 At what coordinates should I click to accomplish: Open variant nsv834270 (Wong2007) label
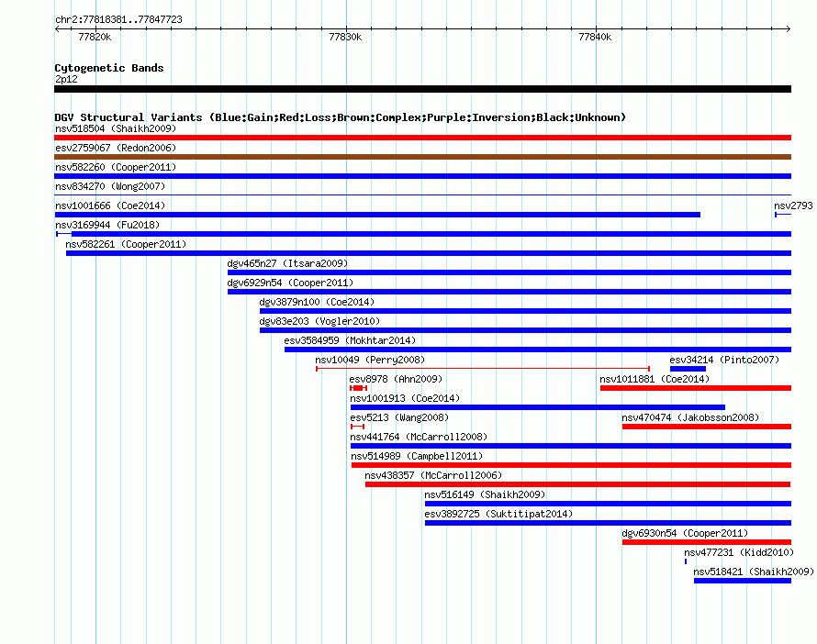pyautogui.click(x=110, y=186)
